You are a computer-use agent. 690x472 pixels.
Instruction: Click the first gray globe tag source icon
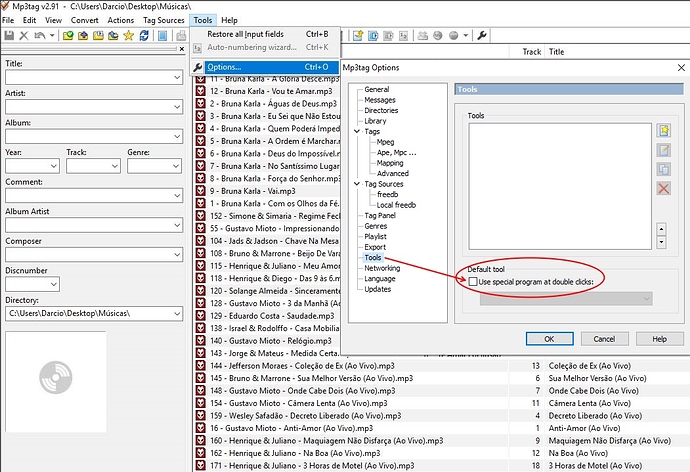click(x=438, y=36)
